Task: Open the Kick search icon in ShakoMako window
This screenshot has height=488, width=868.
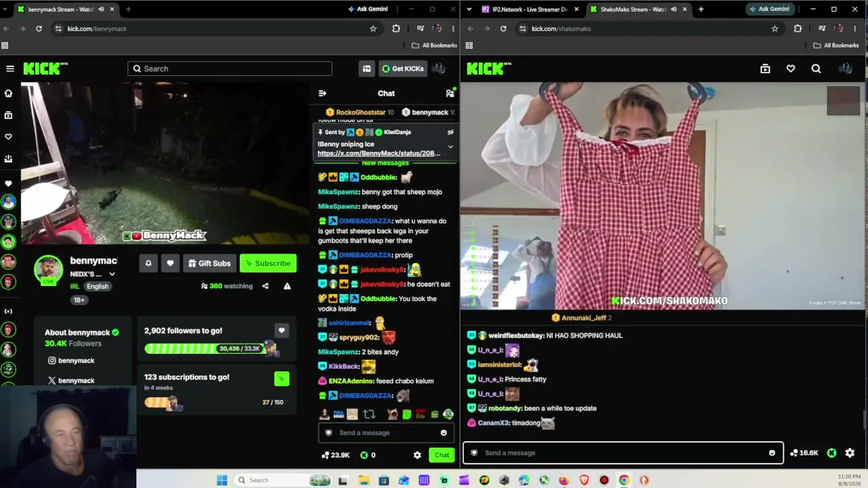Action: tap(816, 68)
